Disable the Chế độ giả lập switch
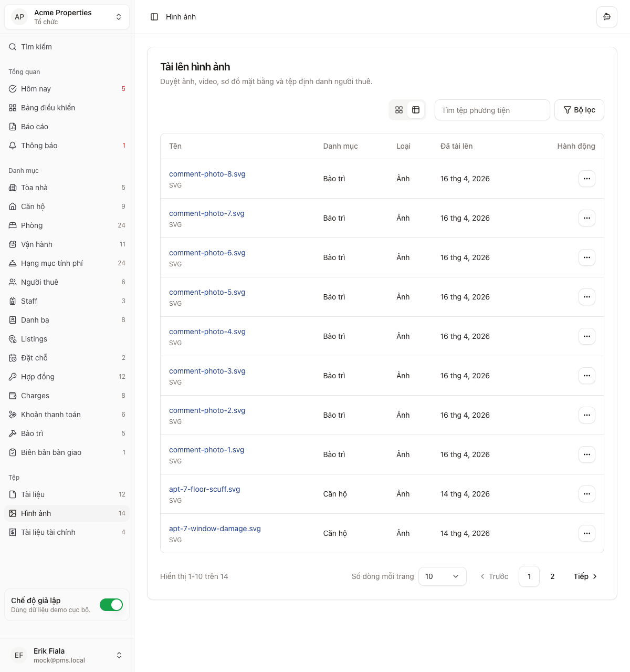This screenshot has height=672, width=630. (x=111, y=605)
